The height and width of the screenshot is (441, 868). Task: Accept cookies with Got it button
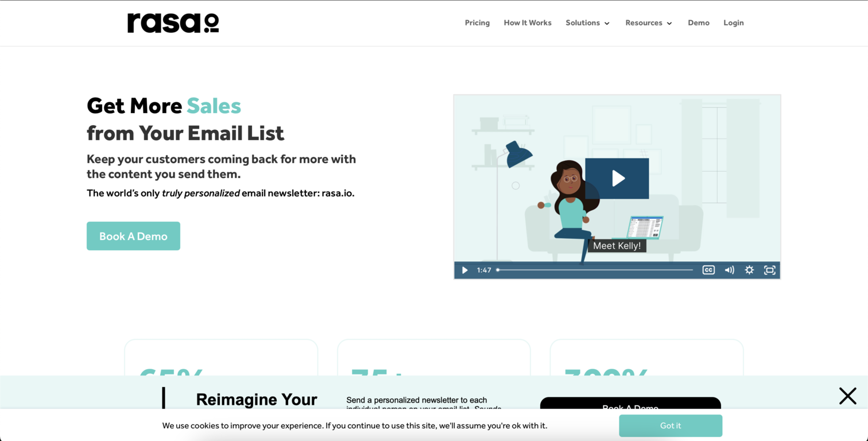[x=671, y=425]
